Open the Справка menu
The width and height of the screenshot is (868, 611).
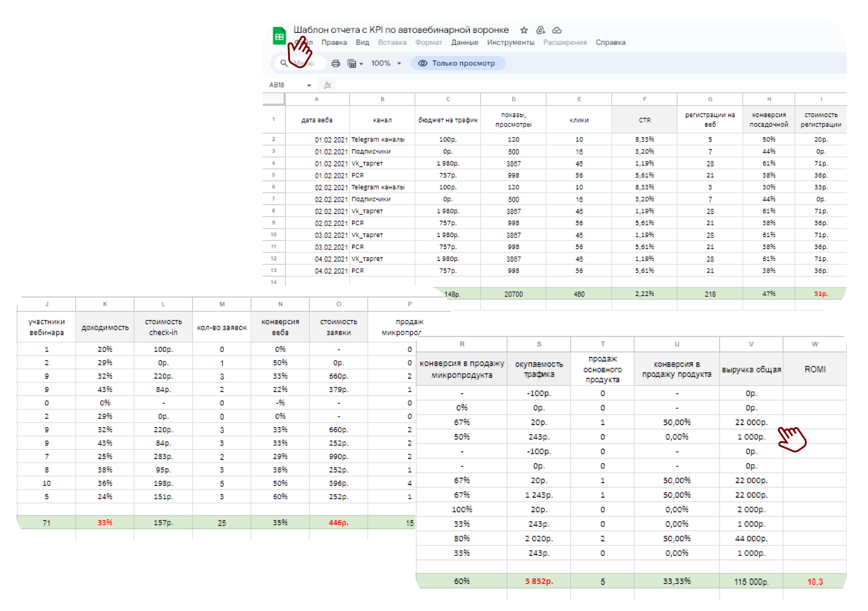(x=611, y=43)
